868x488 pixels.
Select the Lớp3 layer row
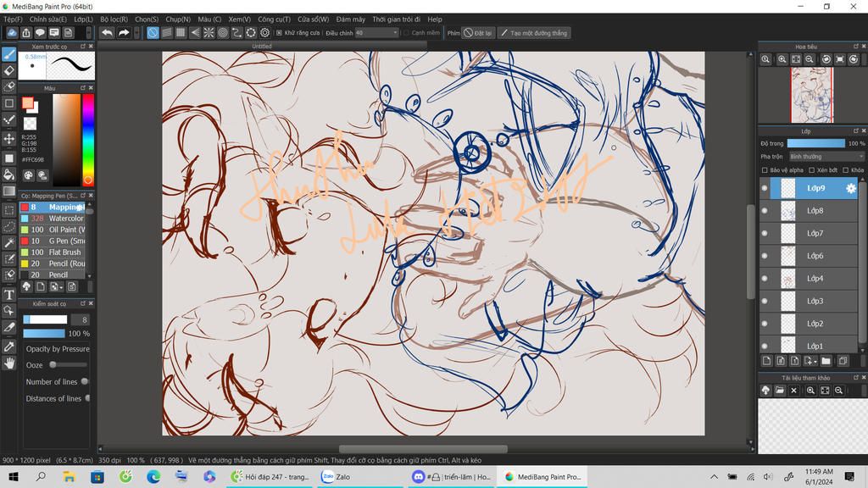pos(809,301)
